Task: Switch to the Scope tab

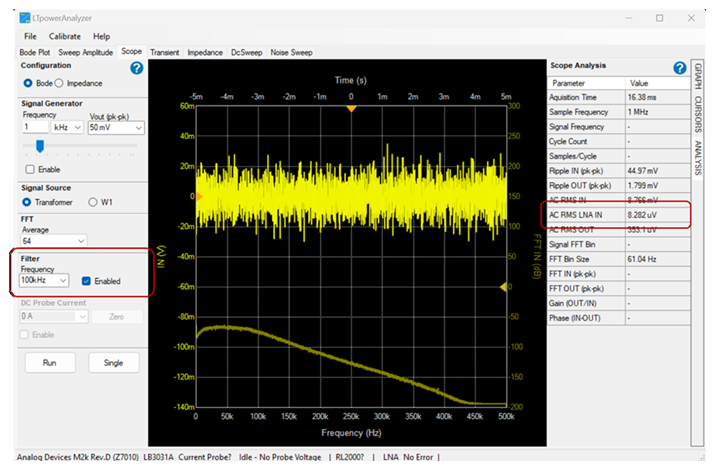Action: click(x=131, y=52)
